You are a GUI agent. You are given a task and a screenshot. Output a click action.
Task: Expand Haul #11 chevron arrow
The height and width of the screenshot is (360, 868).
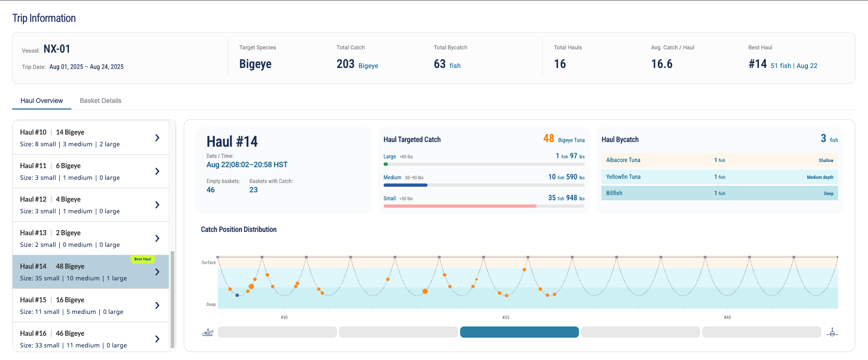(x=157, y=171)
